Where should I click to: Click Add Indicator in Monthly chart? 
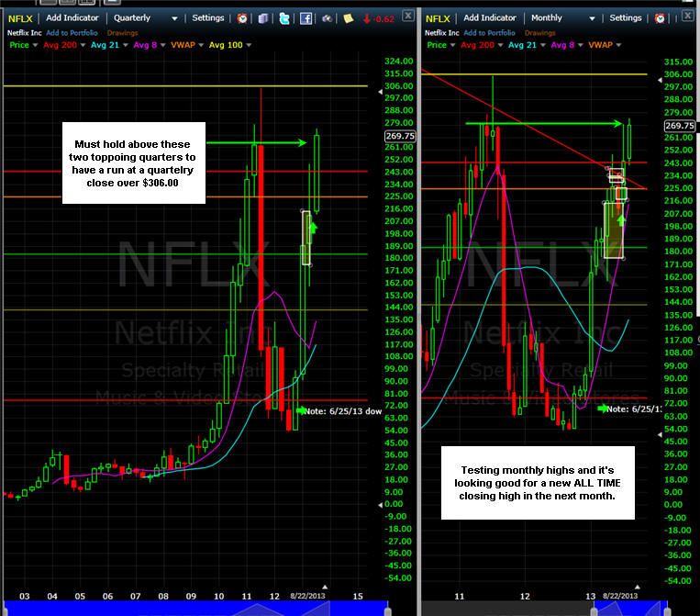(490, 17)
